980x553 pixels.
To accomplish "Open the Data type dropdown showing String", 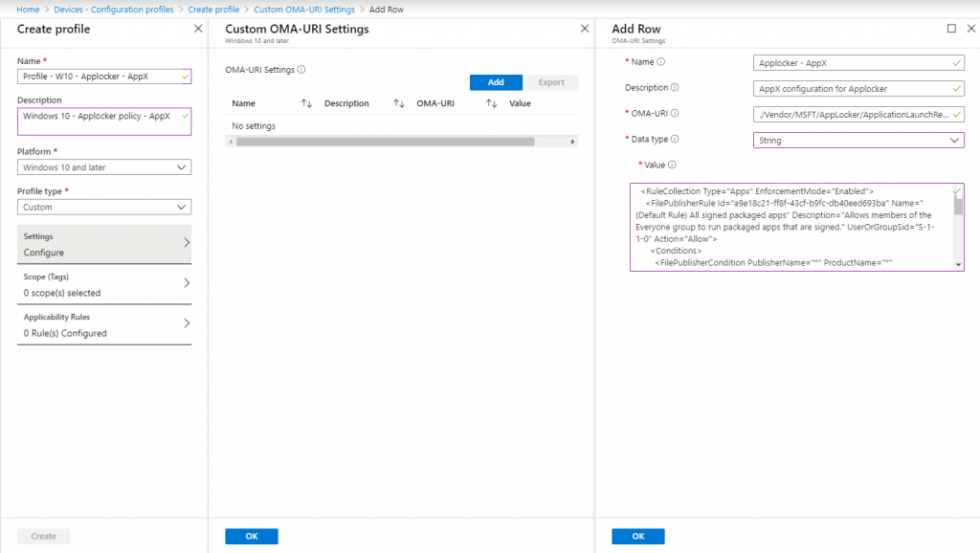I will click(857, 139).
